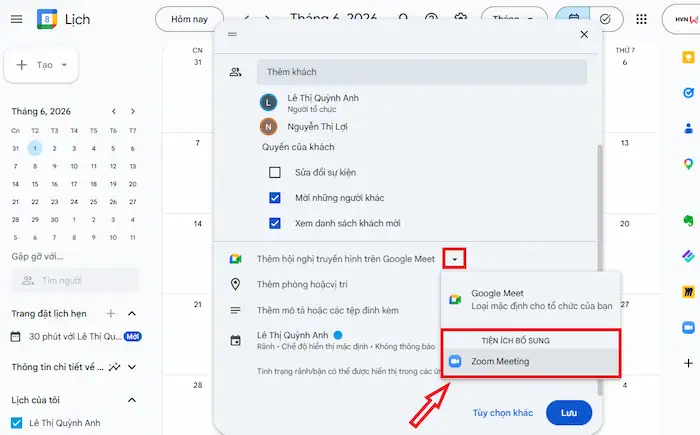The image size is (700, 435).
Task: Open conferencing options dropdown arrow
Action: 454,259
